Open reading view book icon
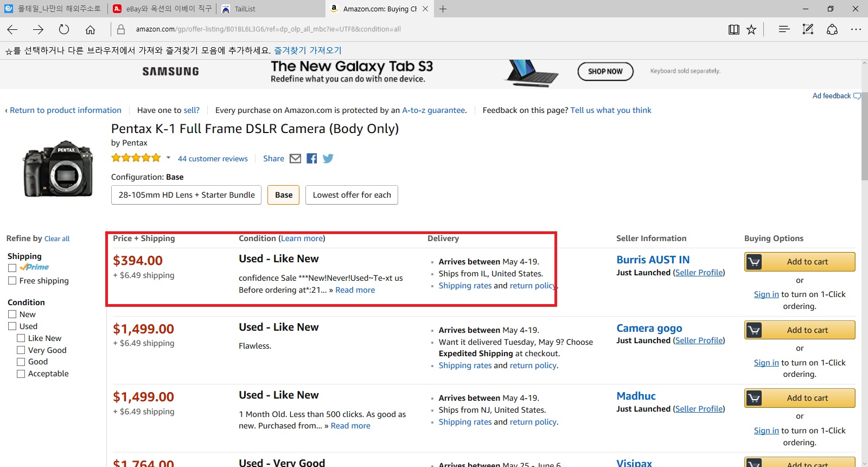 (x=733, y=29)
